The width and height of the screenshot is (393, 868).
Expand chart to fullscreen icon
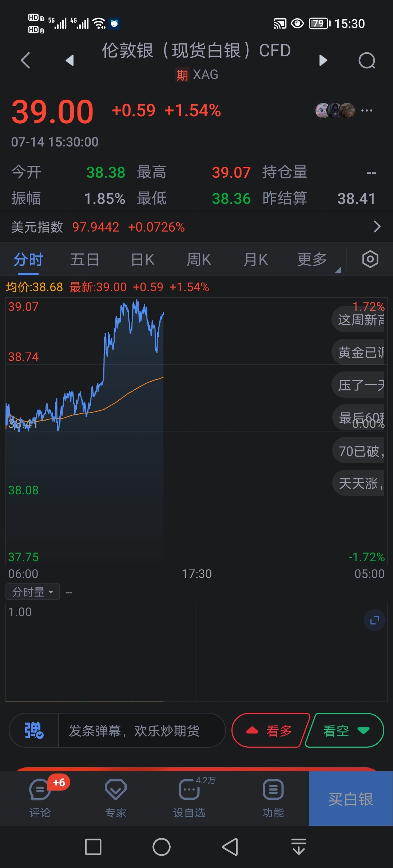pyautogui.click(x=375, y=620)
